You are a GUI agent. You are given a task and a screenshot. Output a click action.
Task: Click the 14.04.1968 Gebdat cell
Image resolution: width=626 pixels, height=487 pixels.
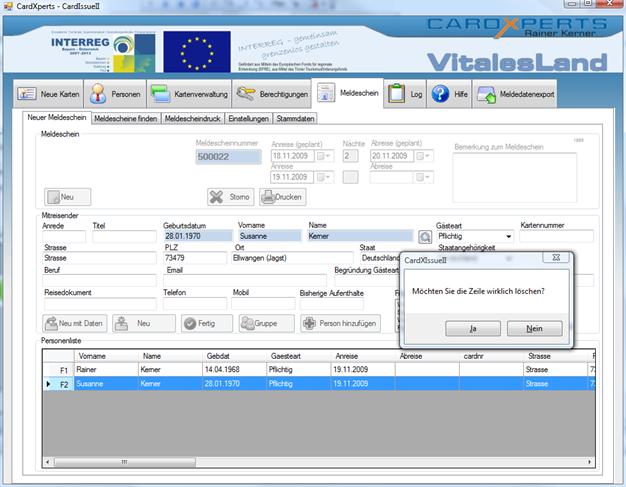[x=234, y=370]
